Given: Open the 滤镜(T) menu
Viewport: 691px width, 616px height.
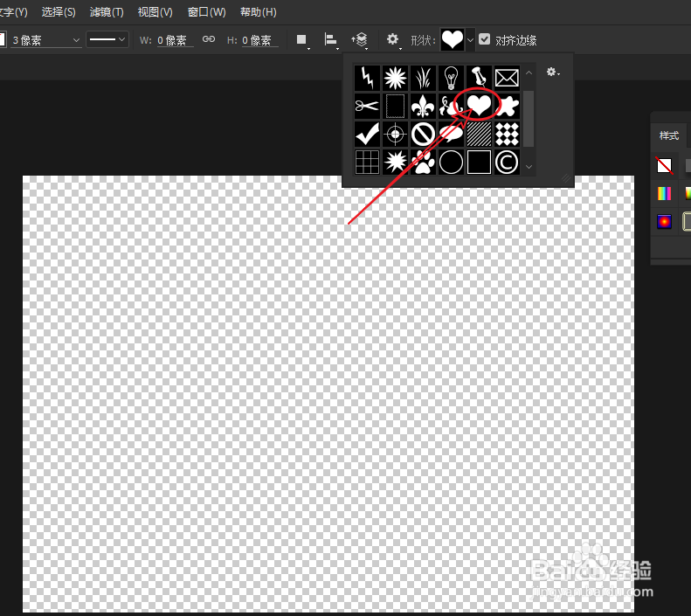Looking at the screenshot, I should coord(107,12).
